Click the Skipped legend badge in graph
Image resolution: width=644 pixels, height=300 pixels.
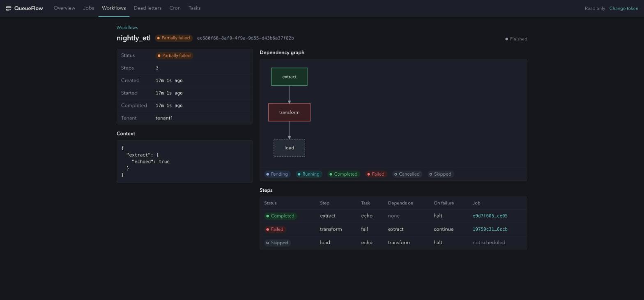tap(440, 174)
